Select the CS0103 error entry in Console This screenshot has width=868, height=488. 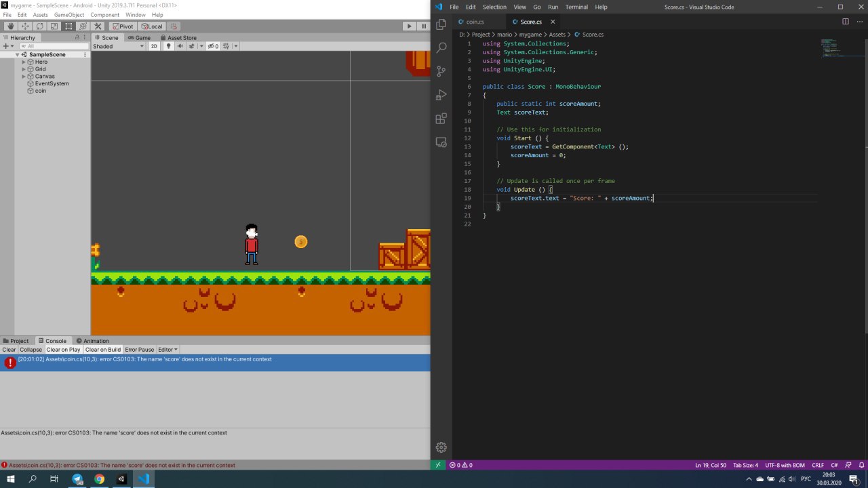[x=215, y=363]
